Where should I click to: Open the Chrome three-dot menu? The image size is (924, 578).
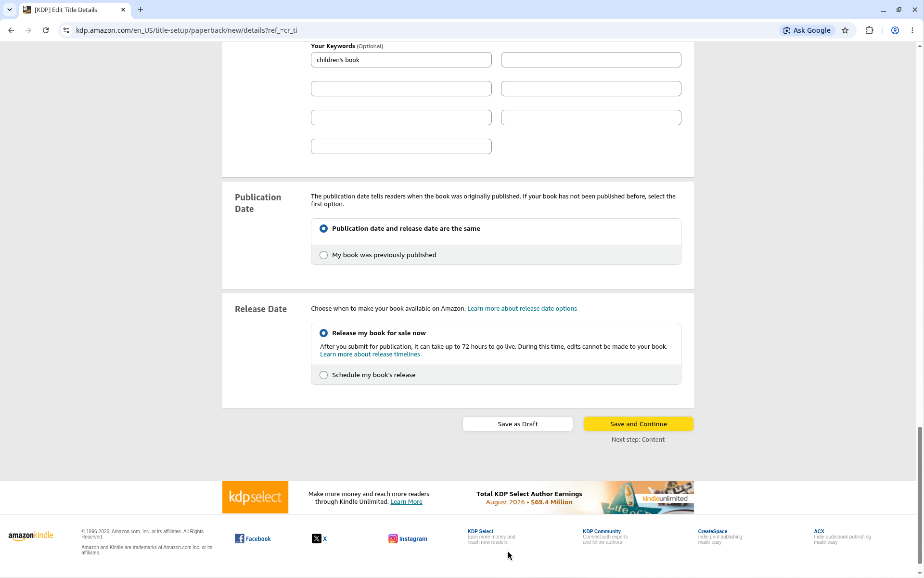pyautogui.click(x=912, y=30)
